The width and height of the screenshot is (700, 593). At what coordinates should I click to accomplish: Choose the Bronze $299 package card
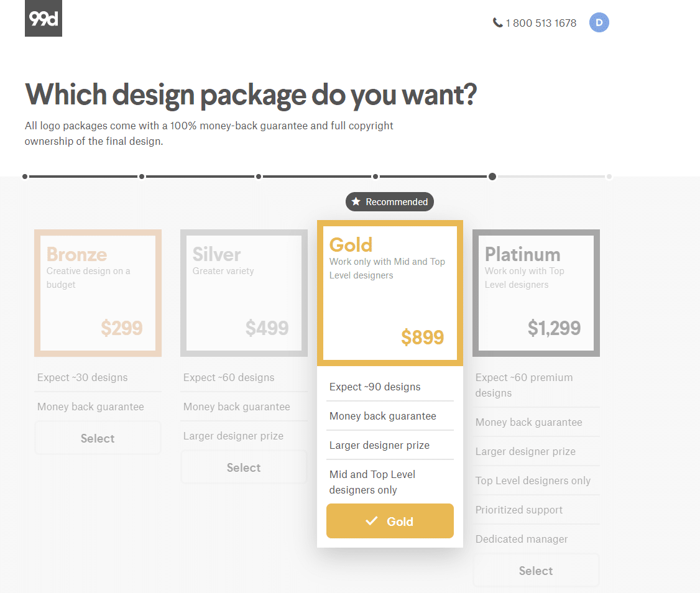[x=98, y=293]
